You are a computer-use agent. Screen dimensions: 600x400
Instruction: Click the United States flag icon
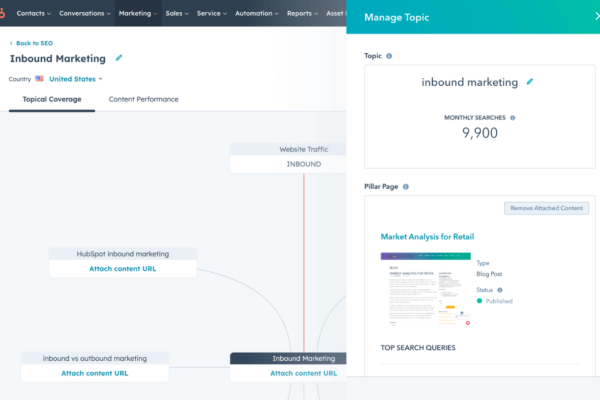(x=39, y=78)
